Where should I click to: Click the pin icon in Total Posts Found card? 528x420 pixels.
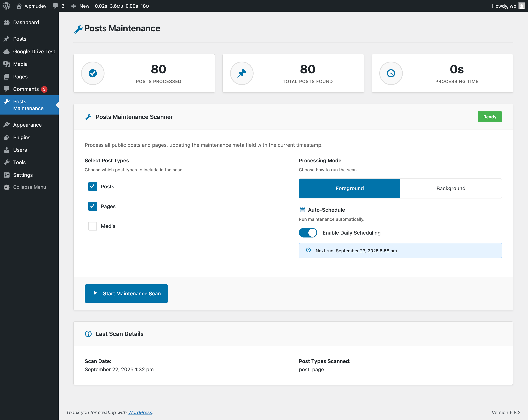pos(242,73)
